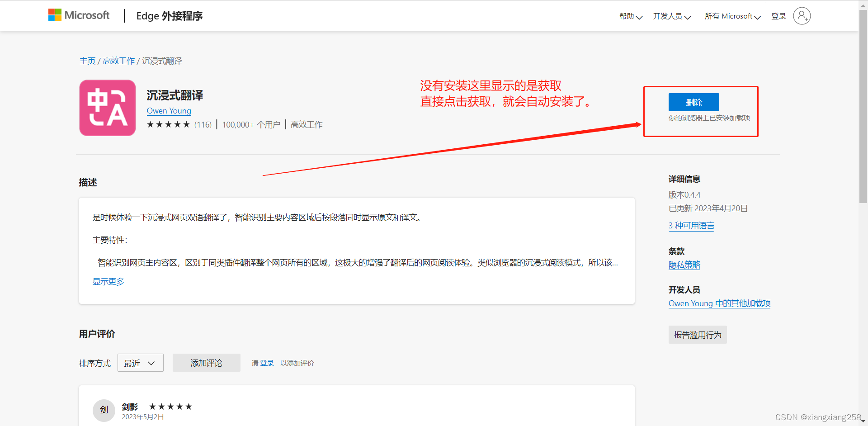Click the 删除 button
Image resolution: width=868 pixels, height=426 pixels.
[693, 102]
